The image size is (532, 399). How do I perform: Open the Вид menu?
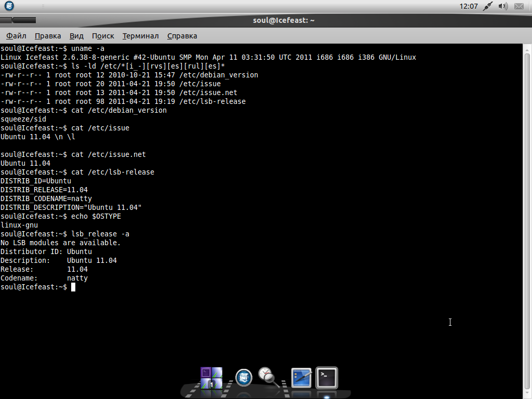point(76,36)
